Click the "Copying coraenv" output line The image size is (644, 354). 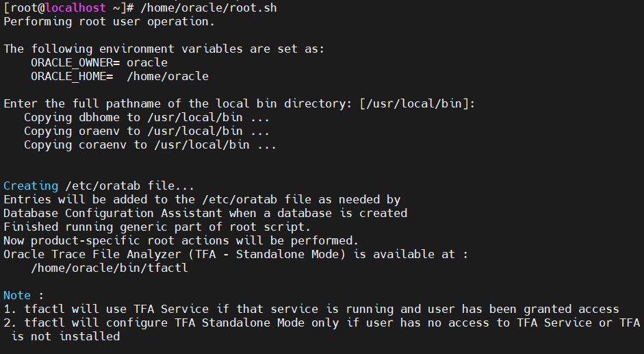click(150, 144)
